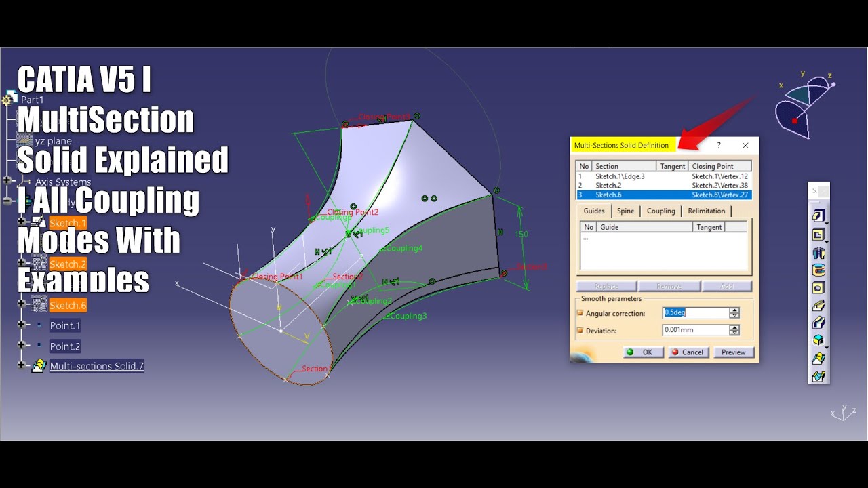Click the Coupling4 label in the viewport

403,249
